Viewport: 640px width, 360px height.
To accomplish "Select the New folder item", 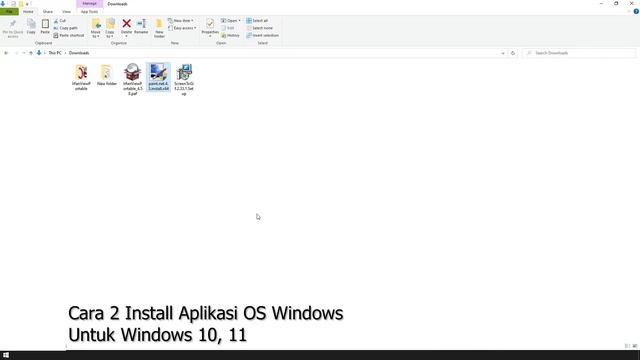I will click(107, 75).
